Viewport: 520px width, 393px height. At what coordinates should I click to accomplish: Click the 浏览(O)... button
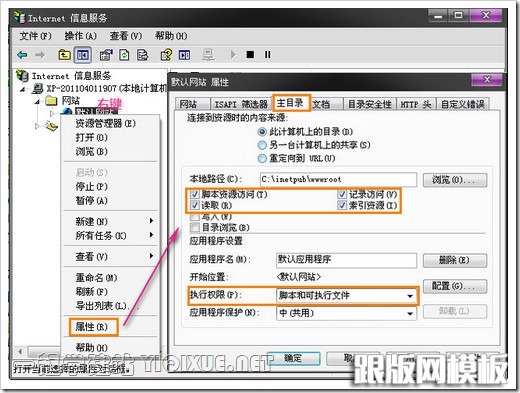(x=455, y=180)
